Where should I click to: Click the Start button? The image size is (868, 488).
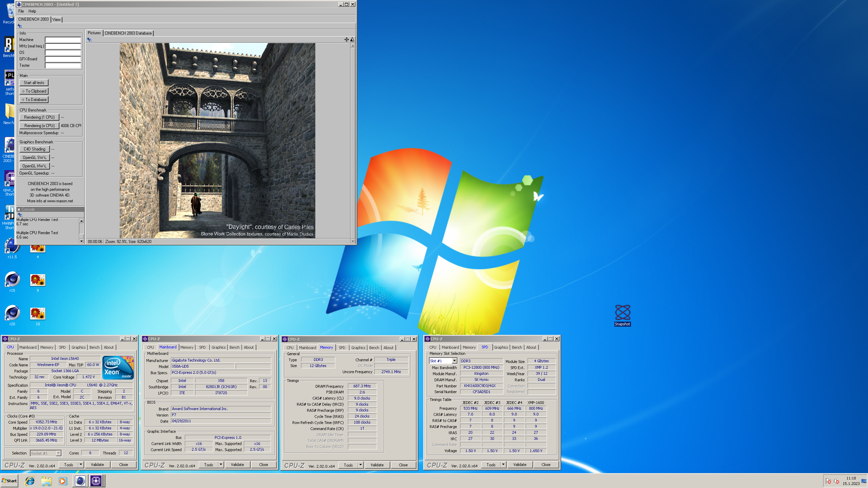click(9, 481)
